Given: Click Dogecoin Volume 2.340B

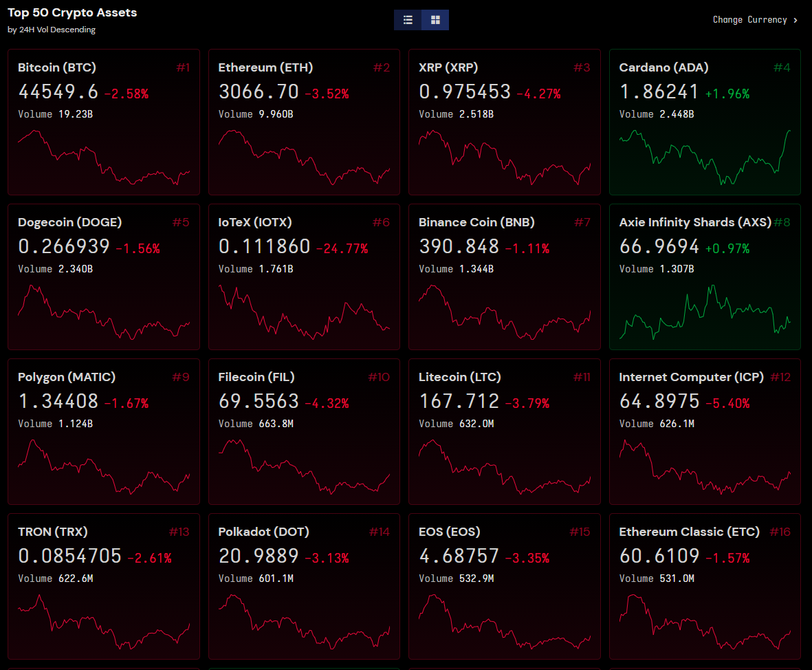Looking at the screenshot, I should [x=56, y=269].
